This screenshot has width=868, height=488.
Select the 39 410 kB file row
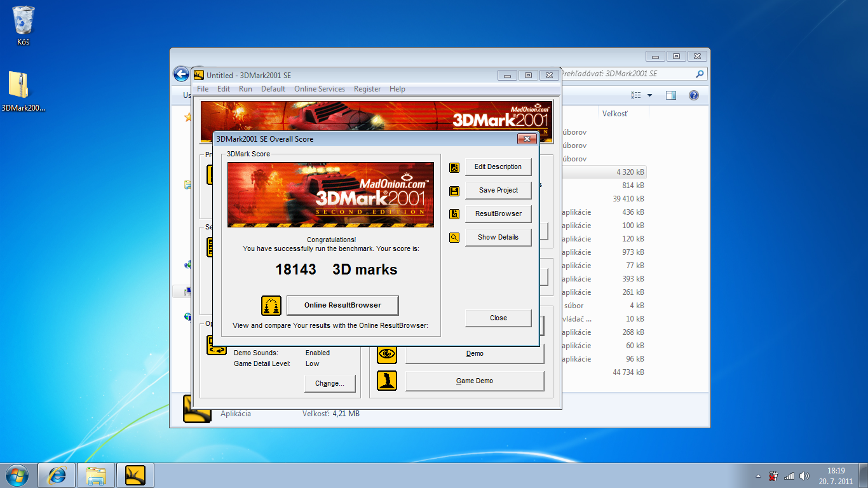click(604, 199)
